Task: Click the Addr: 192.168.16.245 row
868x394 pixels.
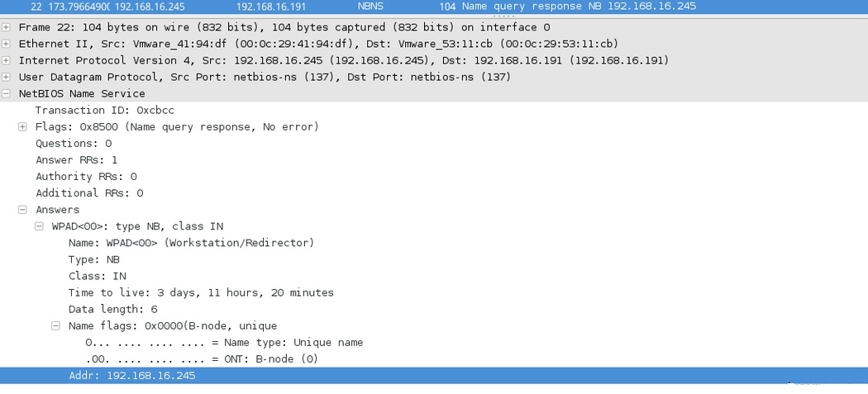Action: pos(132,375)
